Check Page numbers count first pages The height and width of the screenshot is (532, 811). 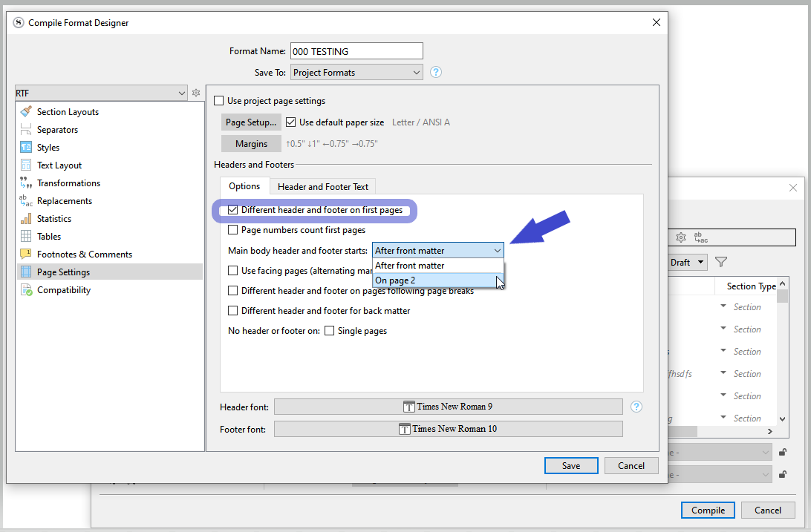(232, 230)
